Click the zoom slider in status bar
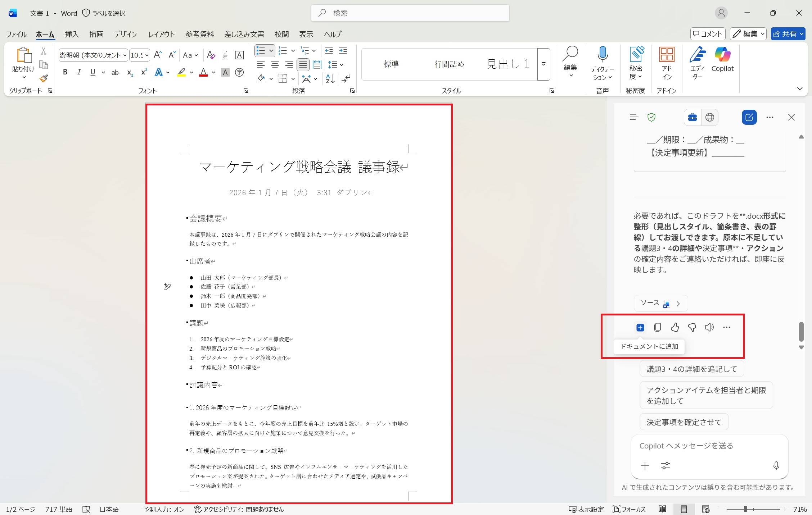 point(745,509)
